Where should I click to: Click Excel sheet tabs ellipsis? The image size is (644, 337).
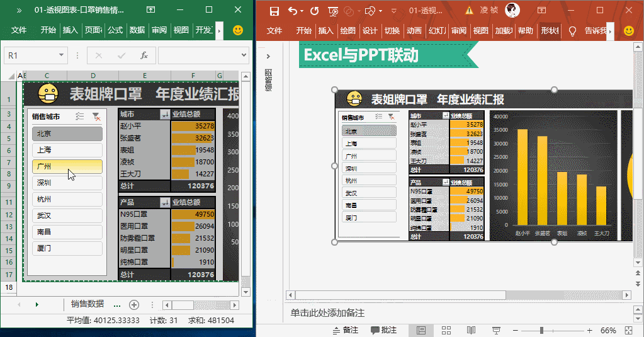117,306
